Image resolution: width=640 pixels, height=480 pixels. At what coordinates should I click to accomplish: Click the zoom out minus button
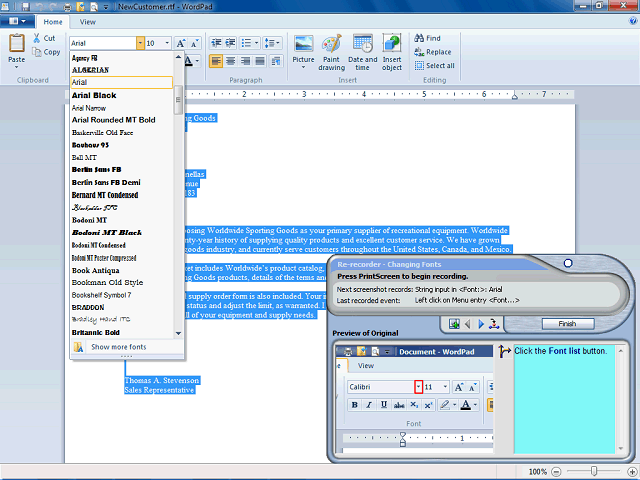(556, 472)
